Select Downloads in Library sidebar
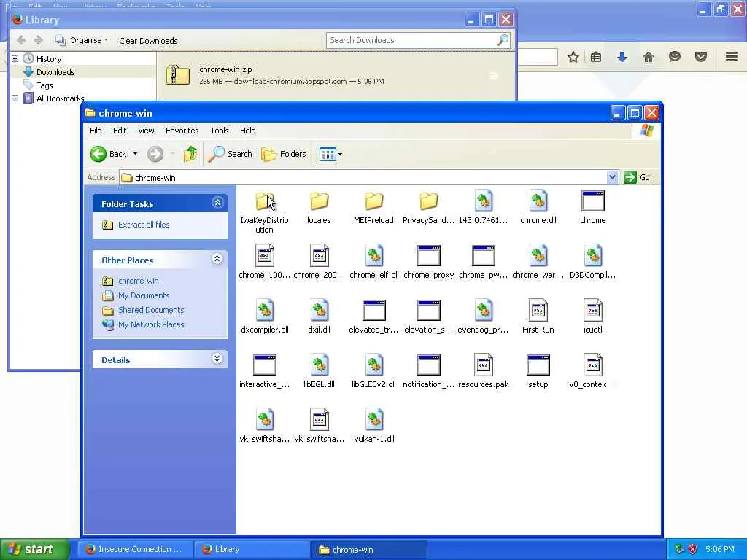Image resolution: width=747 pixels, height=560 pixels. [x=55, y=72]
